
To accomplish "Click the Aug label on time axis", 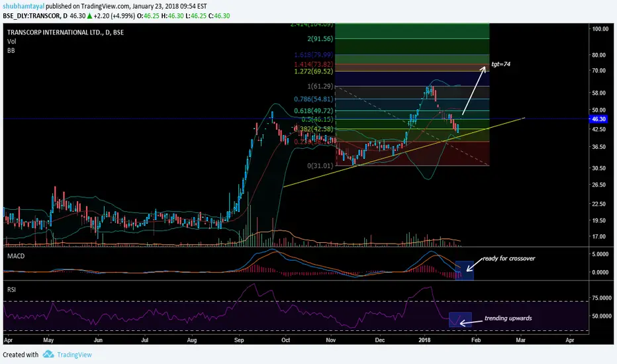I will click(x=191, y=340).
